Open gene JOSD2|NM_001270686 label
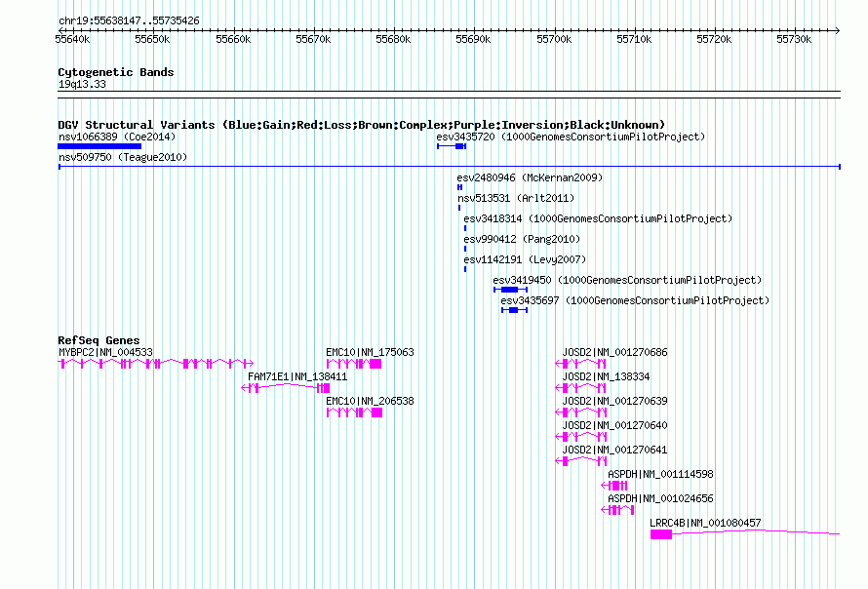This screenshot has width=868, height=589. tap(614, 352)
